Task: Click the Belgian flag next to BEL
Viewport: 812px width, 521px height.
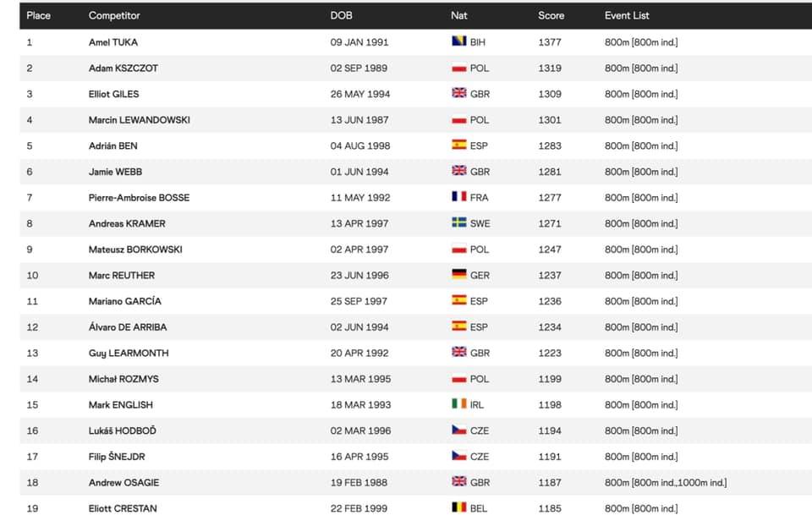Action: 458,507
